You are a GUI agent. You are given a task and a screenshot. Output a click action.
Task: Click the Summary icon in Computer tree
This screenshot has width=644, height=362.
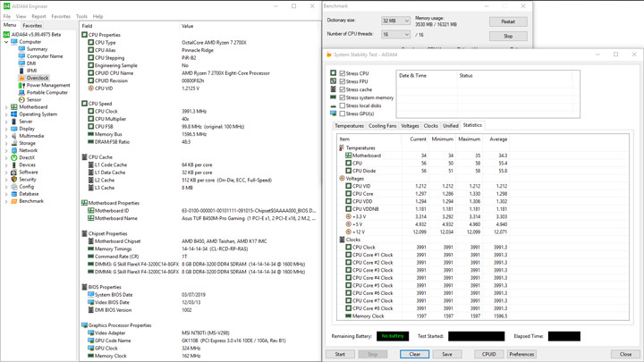pos(21,49)
